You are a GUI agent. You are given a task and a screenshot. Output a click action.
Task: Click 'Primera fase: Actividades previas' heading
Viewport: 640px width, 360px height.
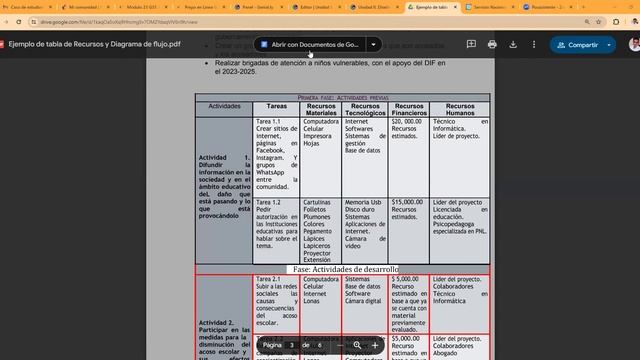pyautogui.click(x=343, y=98)
